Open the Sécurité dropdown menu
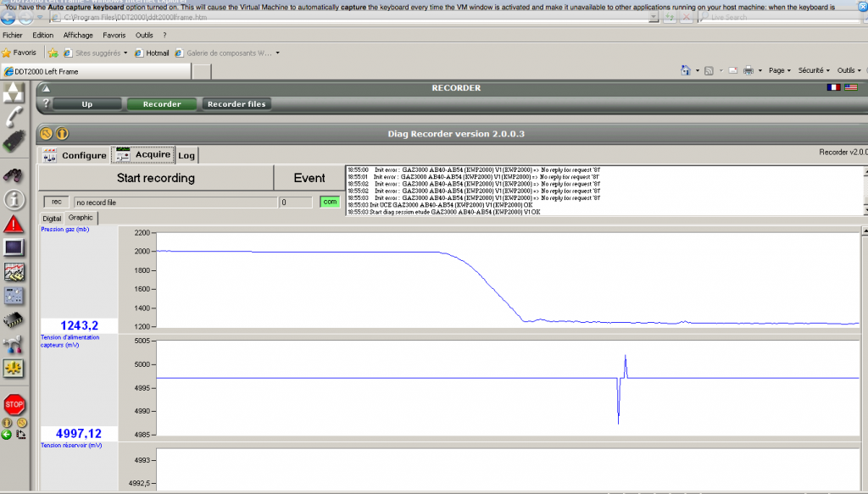Viewport: 868px width, 494px height. (x=814, y=70)
